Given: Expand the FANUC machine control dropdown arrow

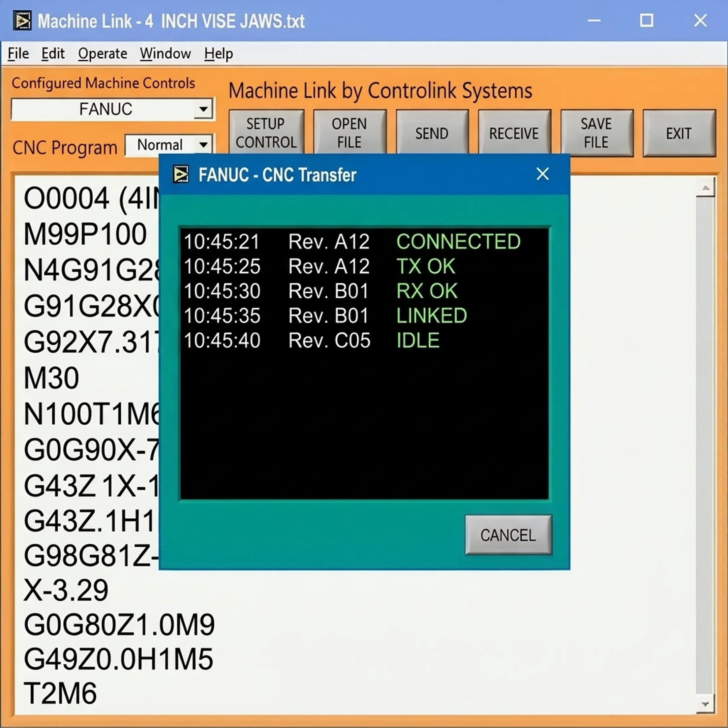Looking at the screenshot, I should (204, 109).
